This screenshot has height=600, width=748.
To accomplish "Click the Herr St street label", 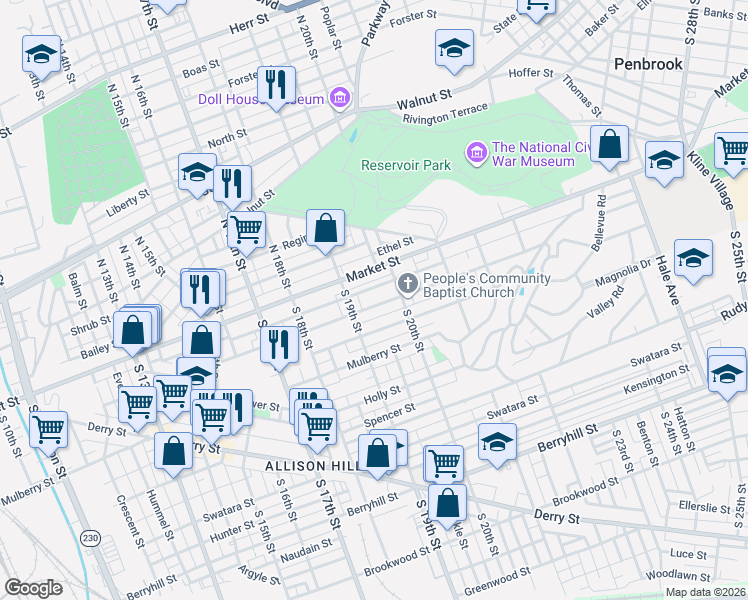I will tap(249, 24).
